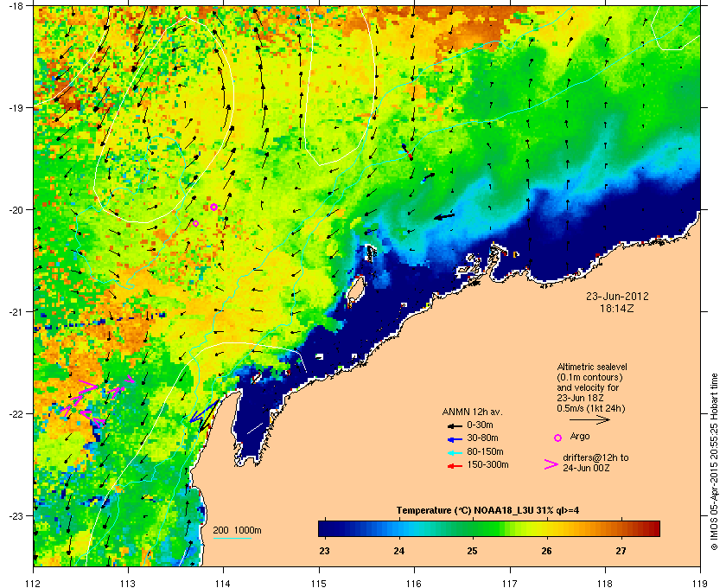Viewport: 726px width, 588px height.
Task: Click the red 150-300m legend arrow
Action: (455, 466)
